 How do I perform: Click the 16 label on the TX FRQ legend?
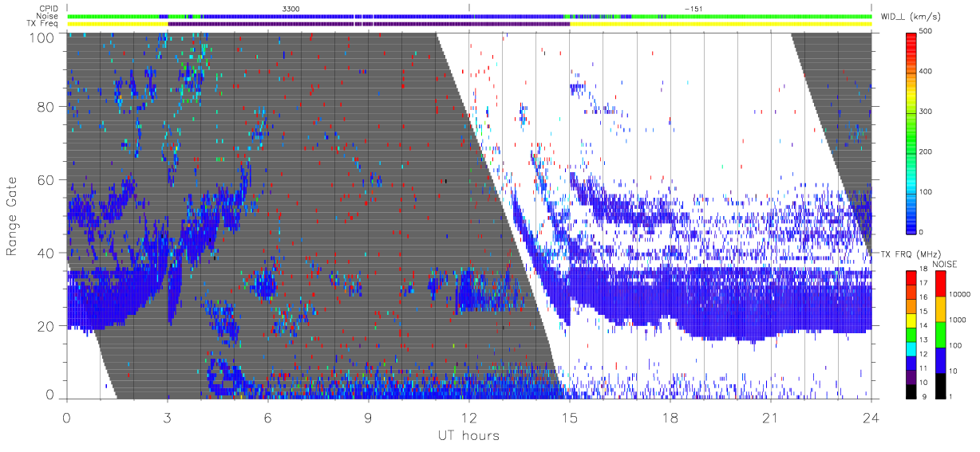(923, 297)
